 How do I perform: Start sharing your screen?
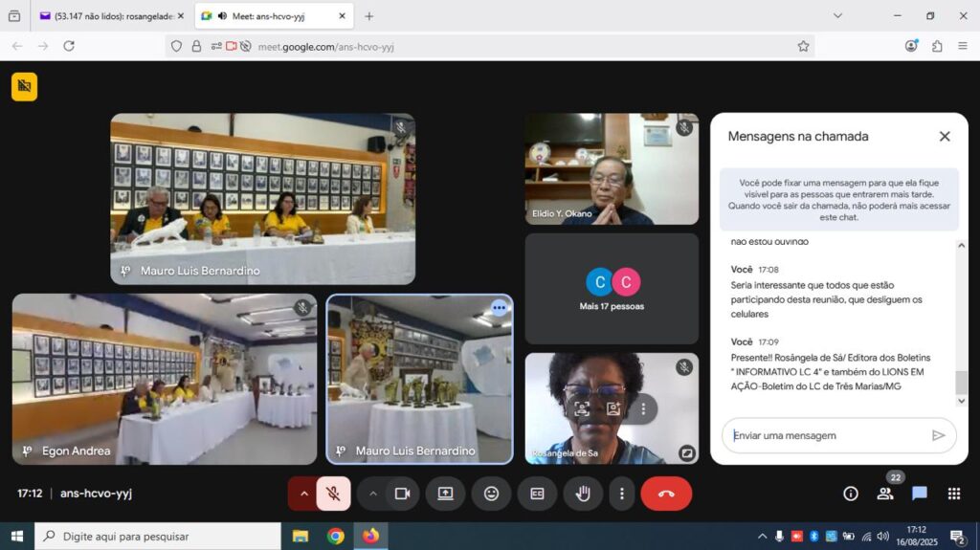click(445, 494)
